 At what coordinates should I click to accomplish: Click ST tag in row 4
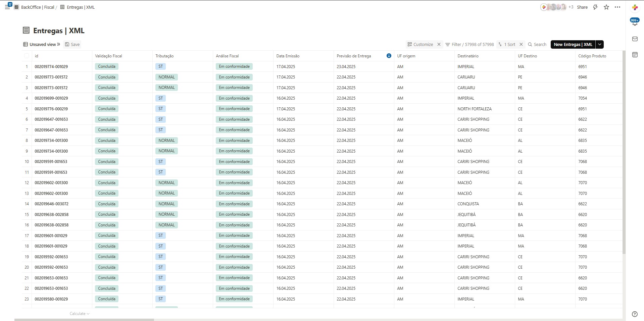pyautogui.click(x=160, y=98)
